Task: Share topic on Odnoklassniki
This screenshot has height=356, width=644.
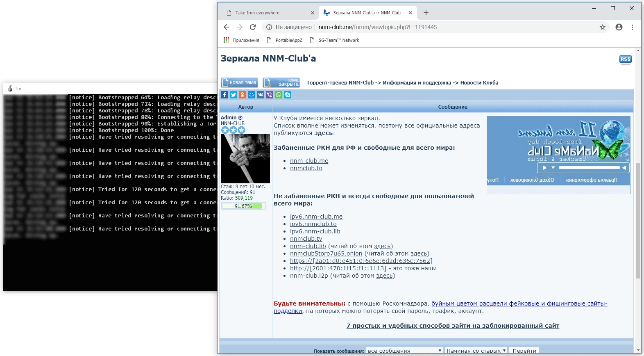Action: tap(243, 95)
